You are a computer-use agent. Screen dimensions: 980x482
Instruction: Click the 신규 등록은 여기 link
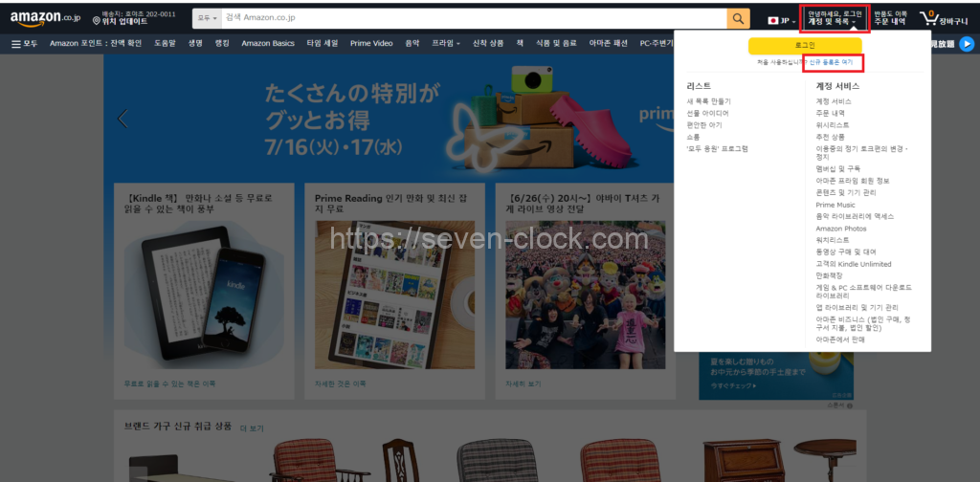831,62
